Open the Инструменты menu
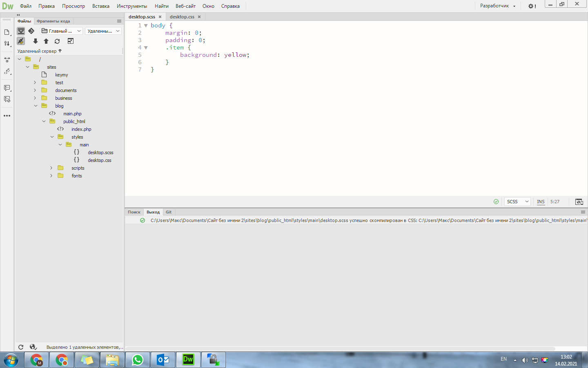The height and width of the screenshot is (368, 588). tap(132, 6)
